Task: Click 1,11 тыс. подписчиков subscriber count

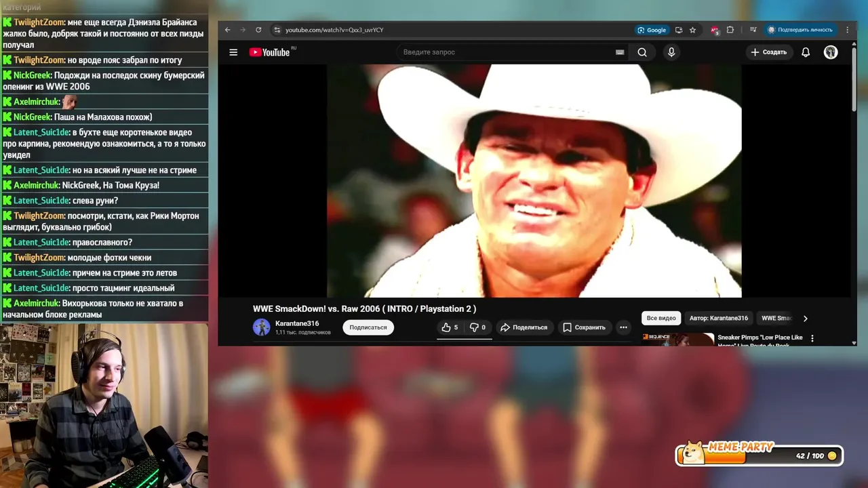Action: click(x=303, y=332)
